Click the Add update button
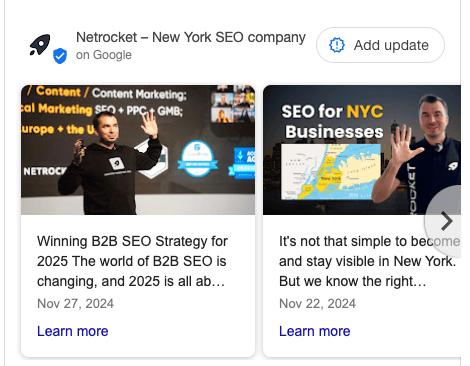Screen dimensions: 470x366 (x=380, y=45)
